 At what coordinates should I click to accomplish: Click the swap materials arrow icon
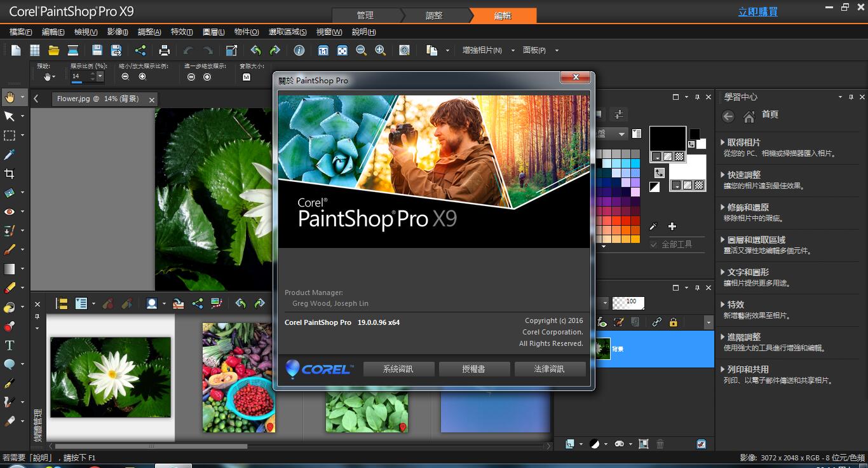pos(660,172)
